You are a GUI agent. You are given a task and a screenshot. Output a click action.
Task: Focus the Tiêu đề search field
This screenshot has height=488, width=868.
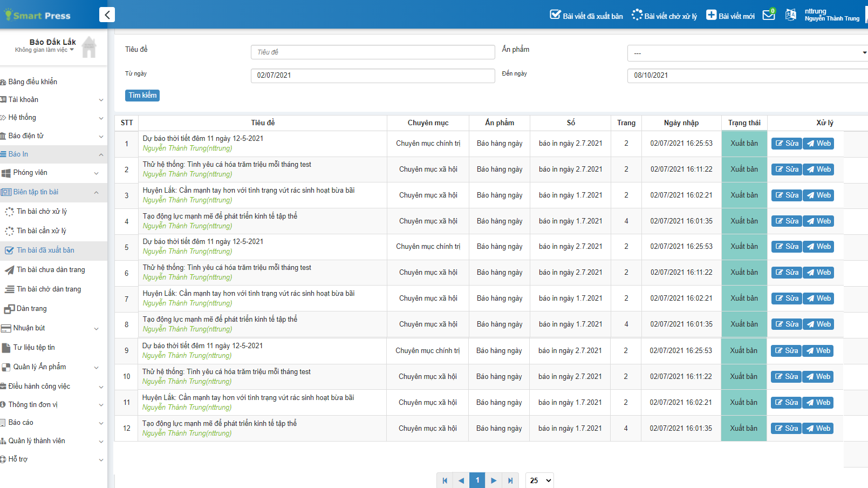point(373,52)
